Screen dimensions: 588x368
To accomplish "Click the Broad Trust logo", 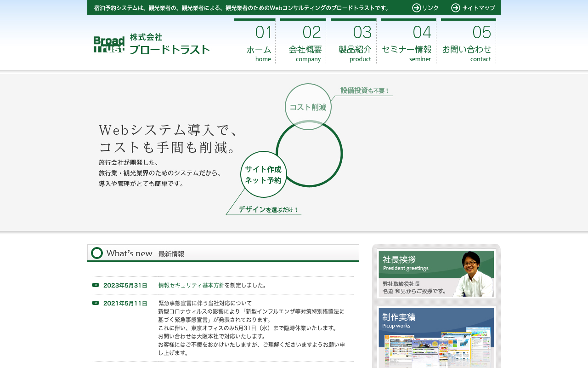I will pyautogui.click(x=109, y=45).
